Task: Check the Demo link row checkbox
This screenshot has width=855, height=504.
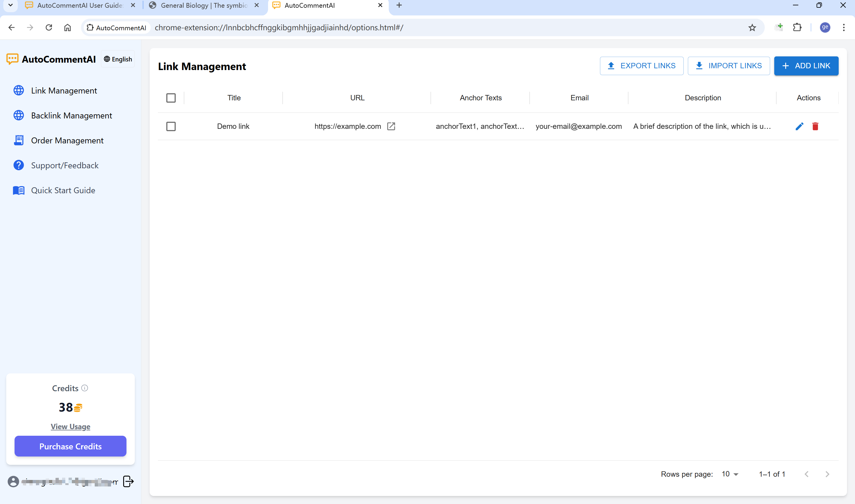Action: coord(171,126)
